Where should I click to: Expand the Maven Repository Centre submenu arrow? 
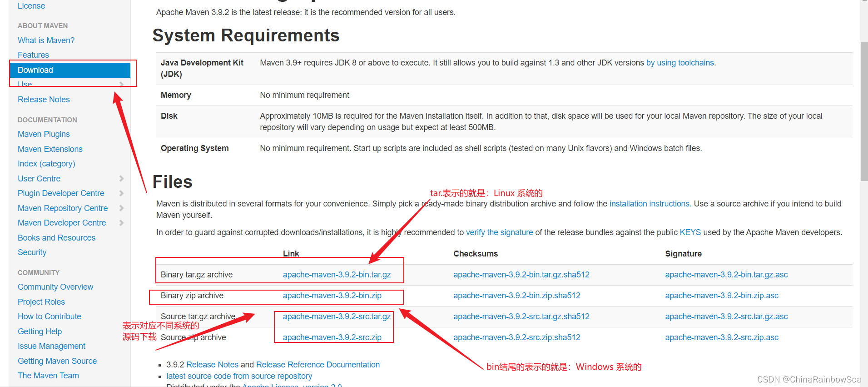pyautogui.click(x=121, y=208)
